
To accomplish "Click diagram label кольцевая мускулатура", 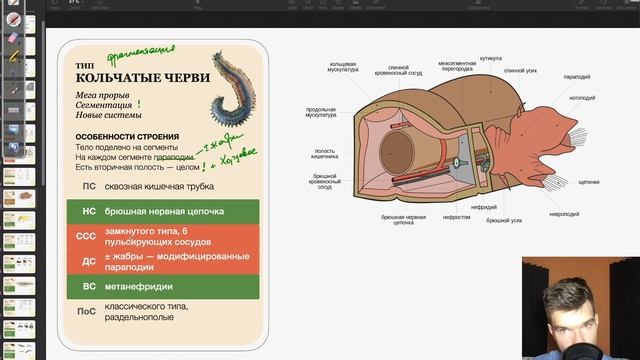I will (x=343, y=67).
